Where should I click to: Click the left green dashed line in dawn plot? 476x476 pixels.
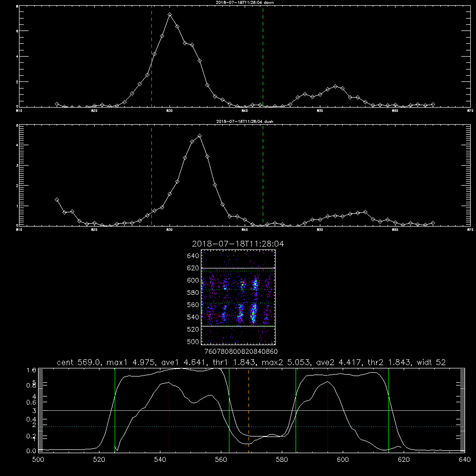[151, 57]
